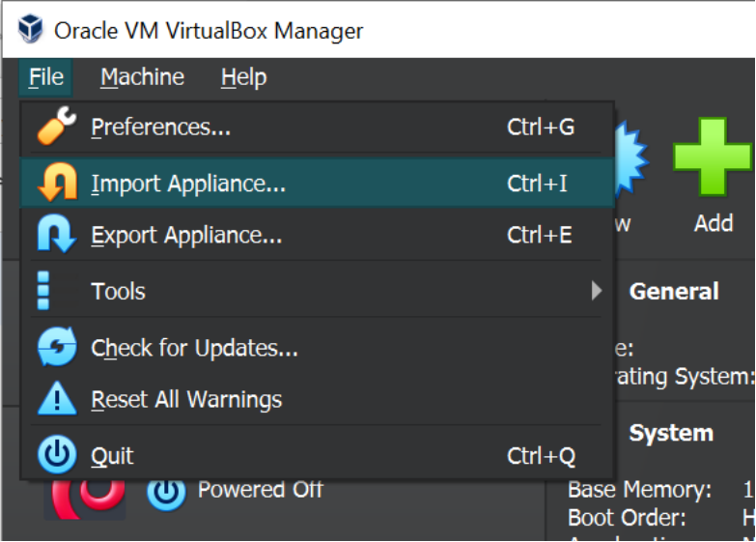Expand the Tools submenu arrow
The width and height of the screenshot is (756, 542).
click(597, 291)
